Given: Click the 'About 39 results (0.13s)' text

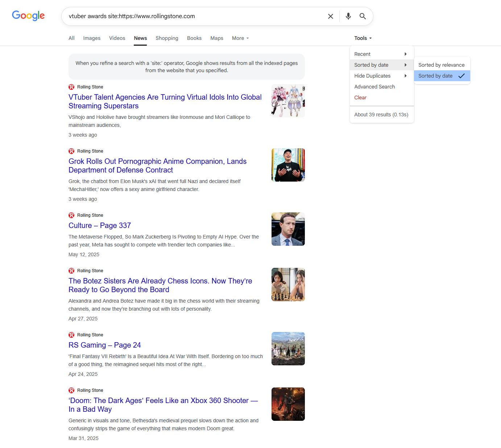Looking at the screenshot, I should pos(381,115).
